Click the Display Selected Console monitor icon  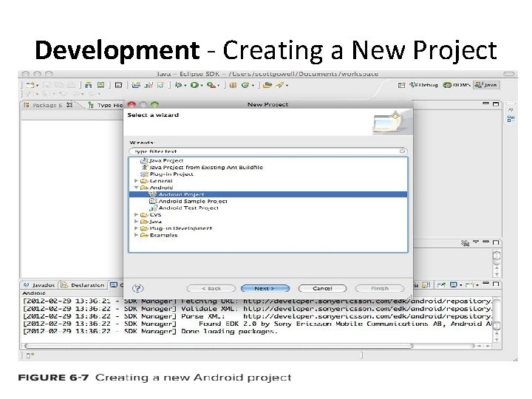[x=453, y=285]
